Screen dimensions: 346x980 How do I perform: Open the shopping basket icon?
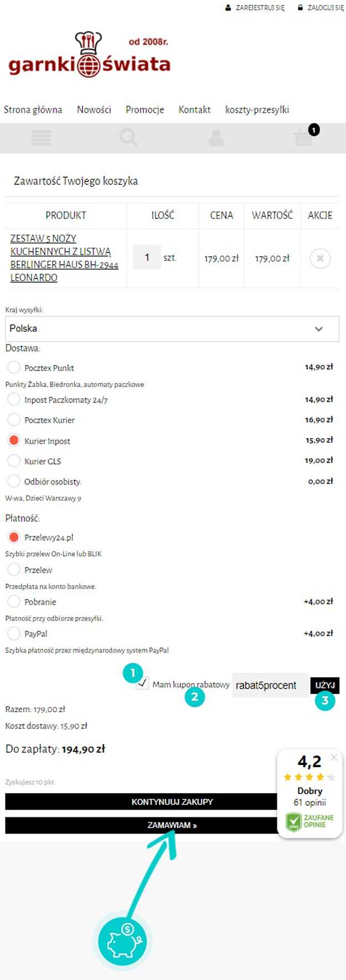point(304,137)
